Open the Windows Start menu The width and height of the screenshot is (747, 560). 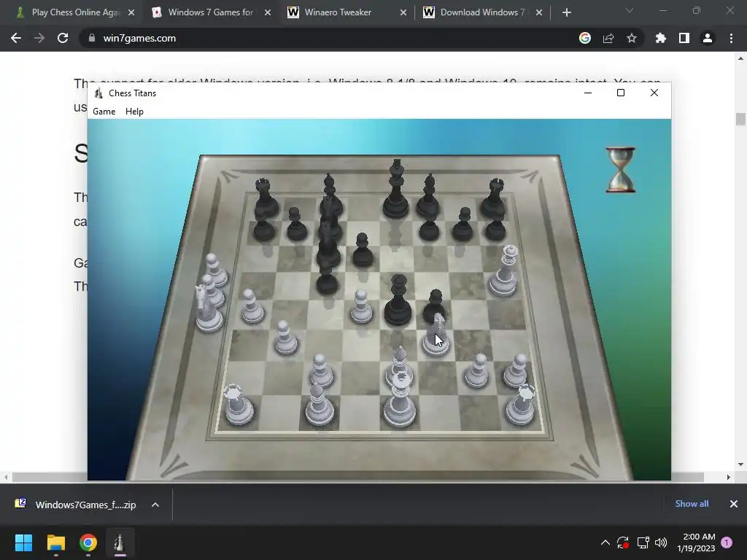point(23,542)
